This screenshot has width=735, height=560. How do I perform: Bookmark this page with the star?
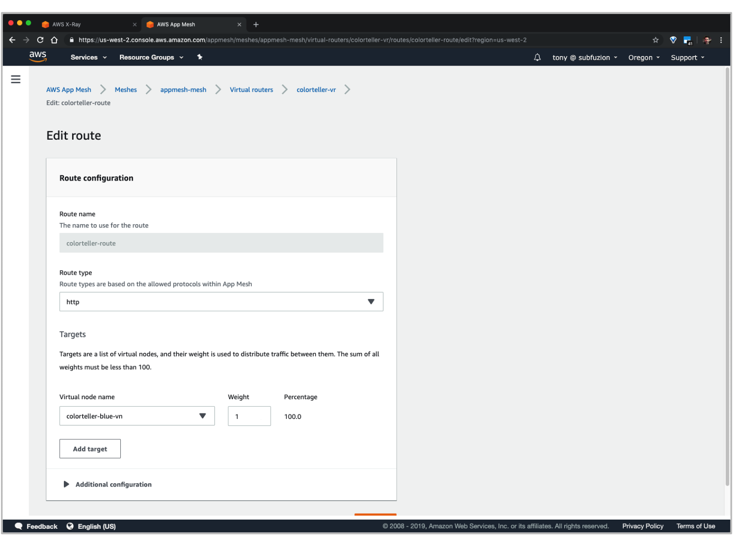pyautogui.click(x=656, y=40)
